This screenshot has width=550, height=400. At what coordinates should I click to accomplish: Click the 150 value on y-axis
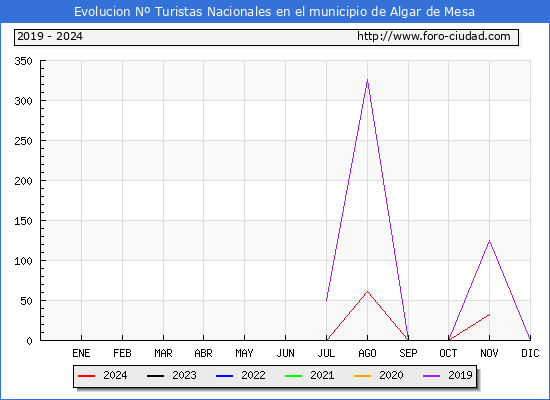23,221
